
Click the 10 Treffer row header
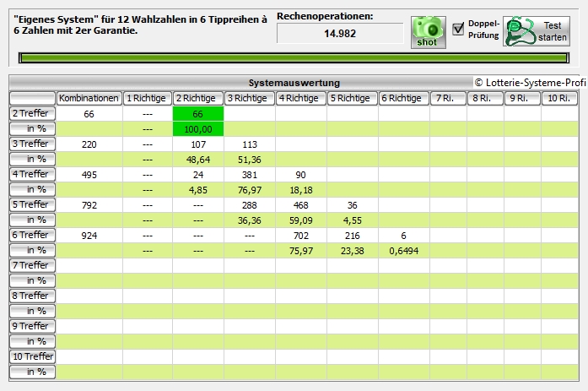(x=33, y=356)
